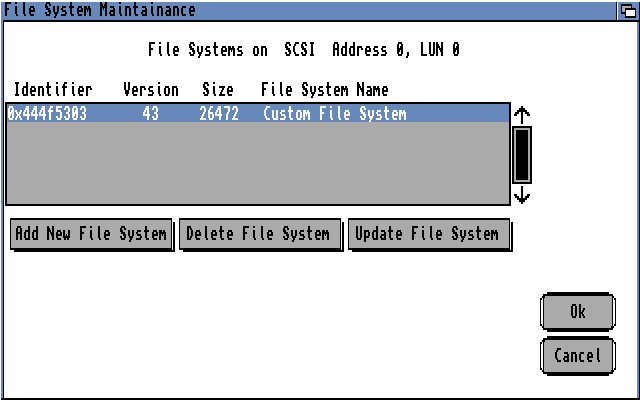Click size value 26472 in the list
The width and height of the screenshot is (640, 400).
[219, 114]
